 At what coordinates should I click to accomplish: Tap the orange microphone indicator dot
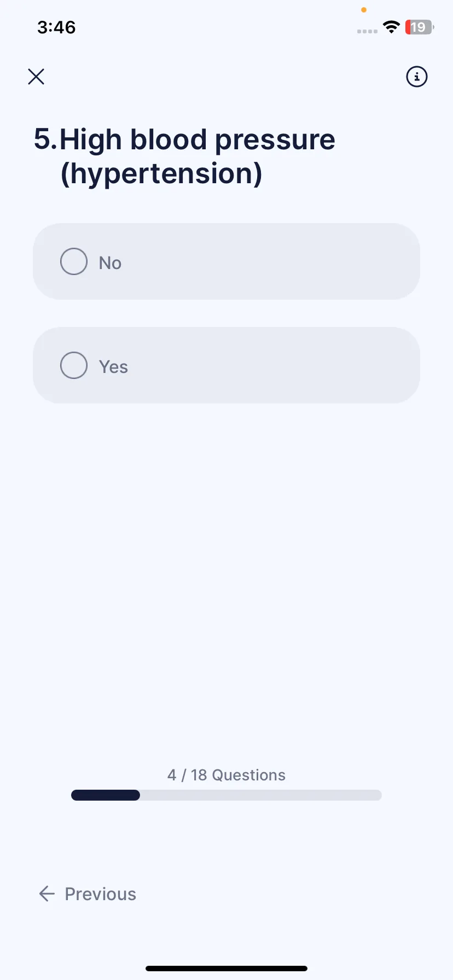click(x=364, y=10)
